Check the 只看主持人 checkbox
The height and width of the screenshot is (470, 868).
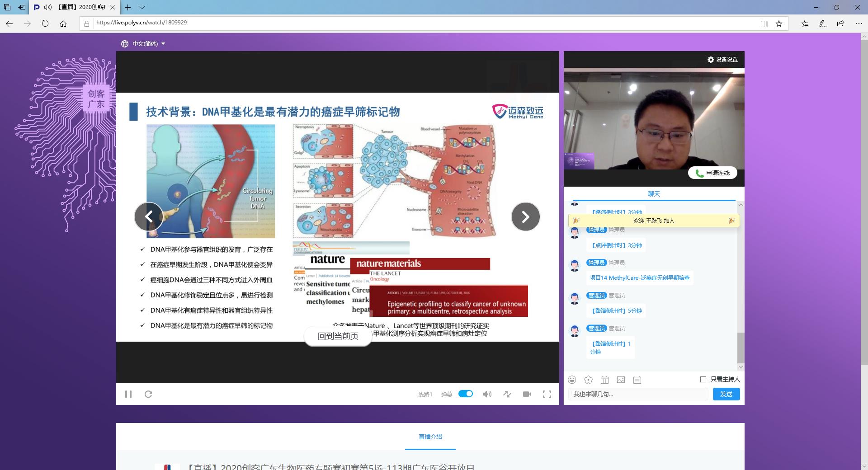[703, 379]
